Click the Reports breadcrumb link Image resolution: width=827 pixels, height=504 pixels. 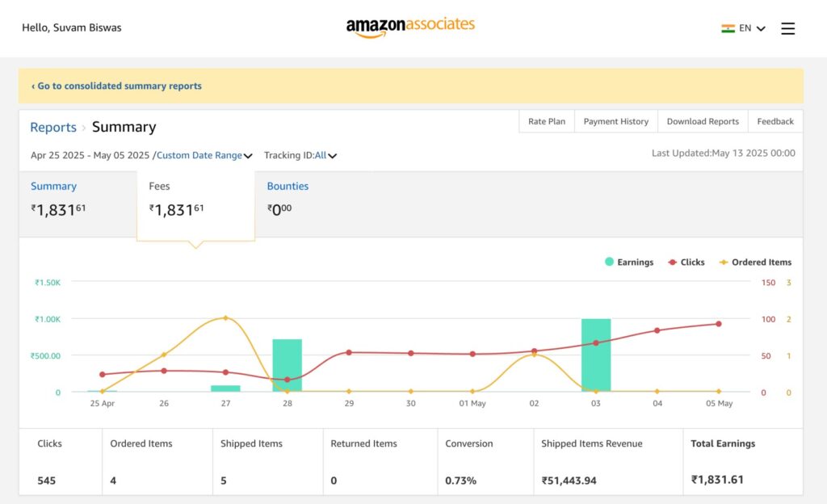click(x=53, y=127)
